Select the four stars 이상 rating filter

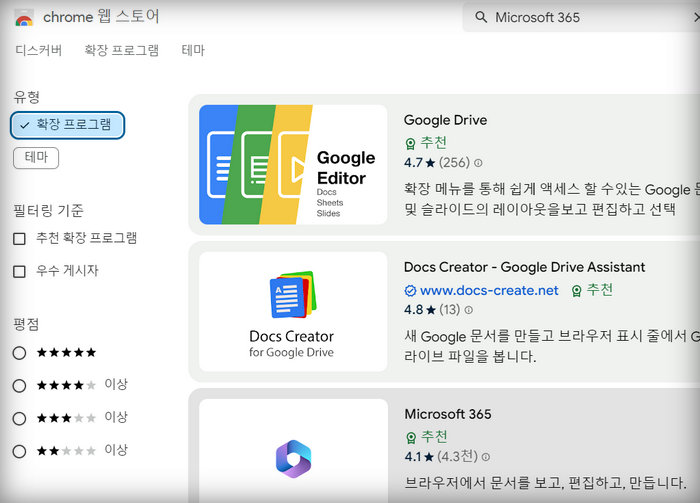pos(19,386)
